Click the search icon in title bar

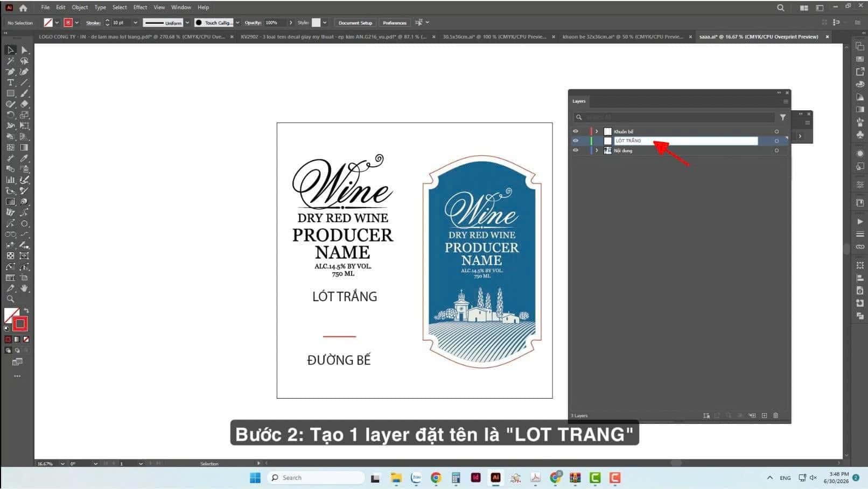click(780, 8)
